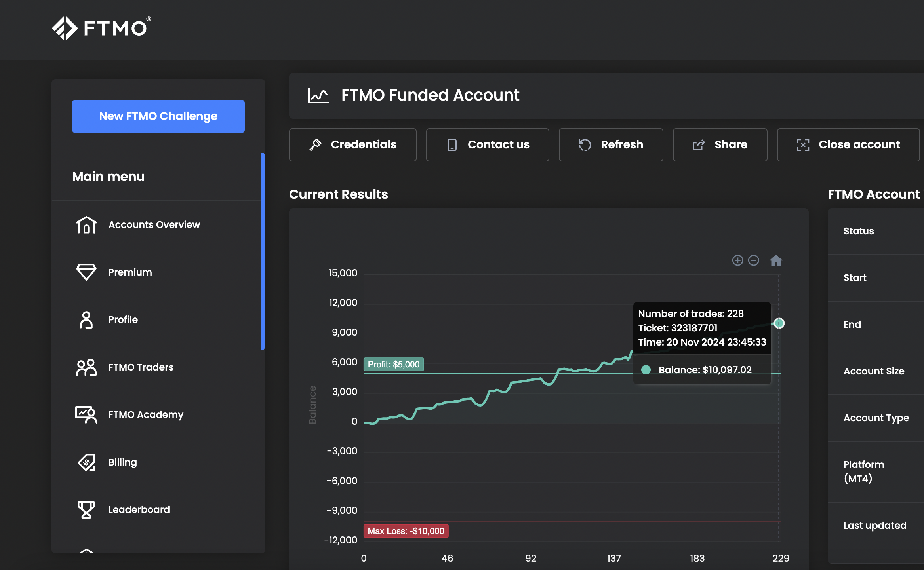The height and width of the screenshot is (570, 924).
Task: Click the Close account button
Action: [848, 145]
